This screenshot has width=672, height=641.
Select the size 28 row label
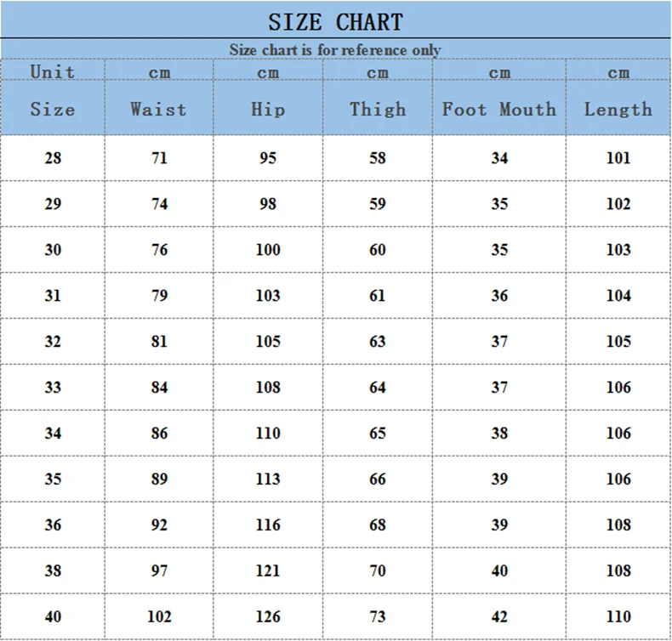coord(53,157)
